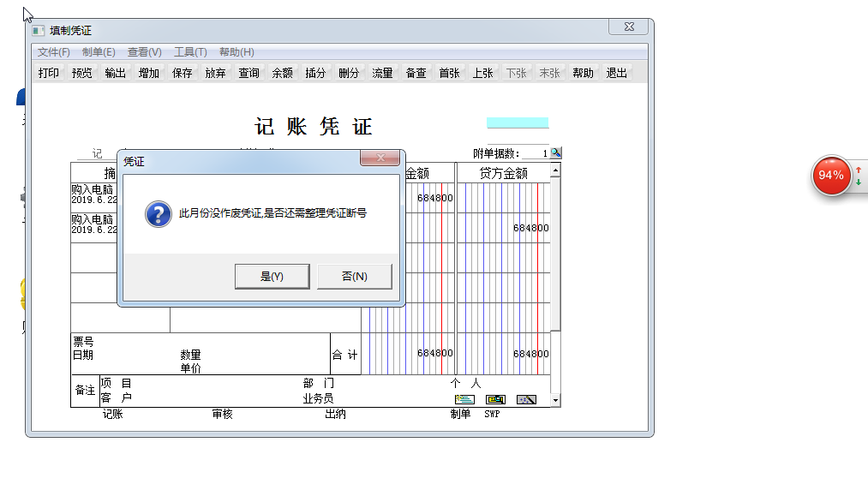Go to first voucher with 首张
The image size is (868, 484).
coord(450,73)
